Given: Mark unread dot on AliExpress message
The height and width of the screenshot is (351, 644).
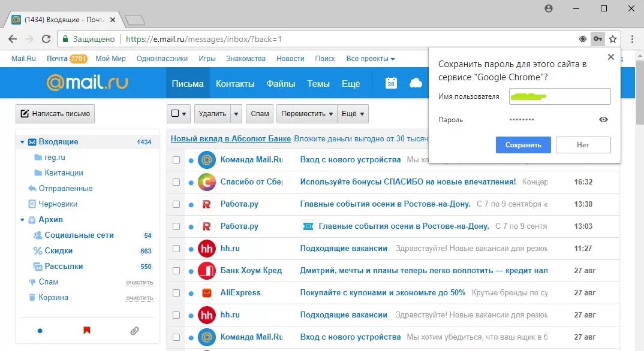Looking at the screenshot, I should [x=191, y=293].
